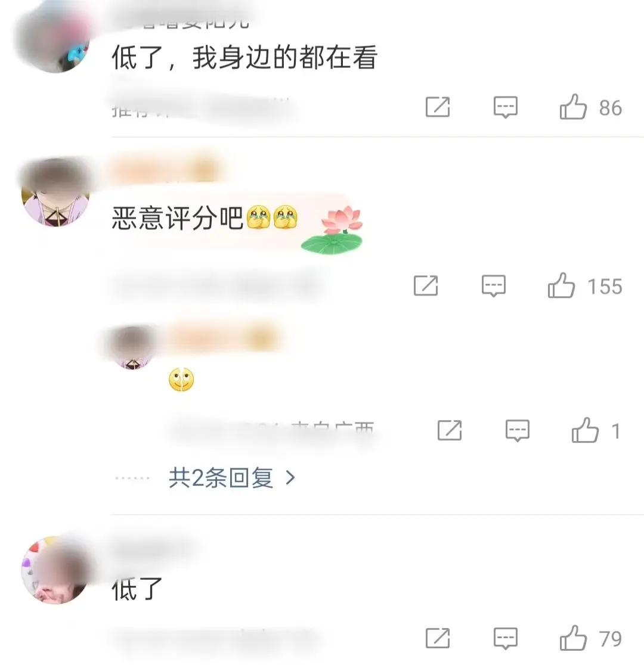This screenshot has width=644, height=665.
Task: Reply to the bottom 低了 comment
Action: click(505, 638)
